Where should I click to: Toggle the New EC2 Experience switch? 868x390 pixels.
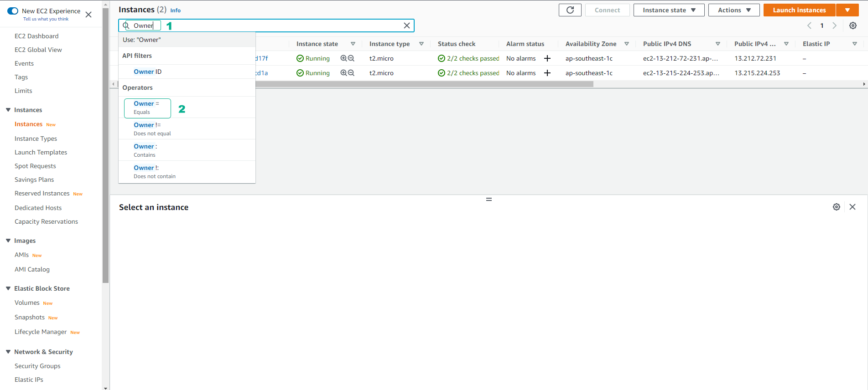13,11
